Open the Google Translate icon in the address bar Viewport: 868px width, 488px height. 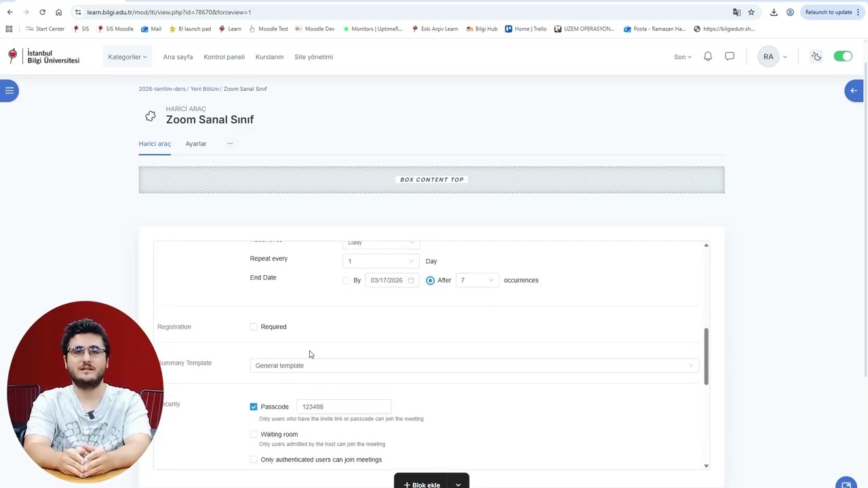(x=736, y=12)
